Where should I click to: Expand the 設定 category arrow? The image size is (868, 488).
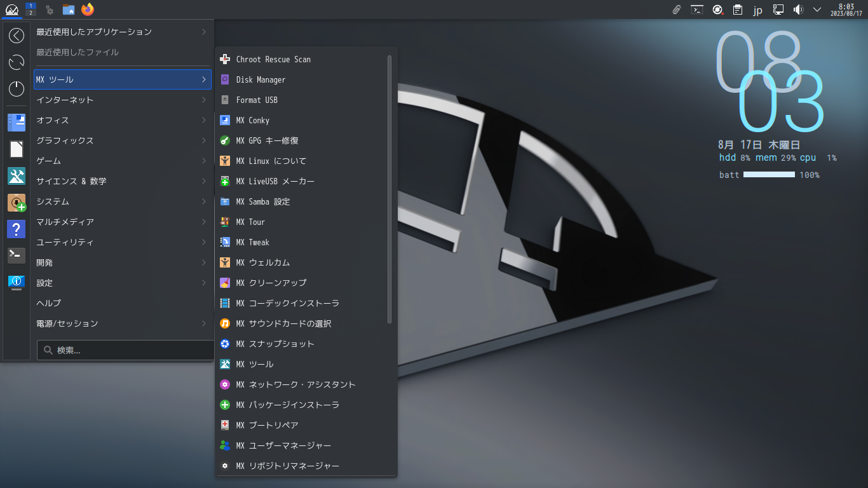tap(204, 283)
